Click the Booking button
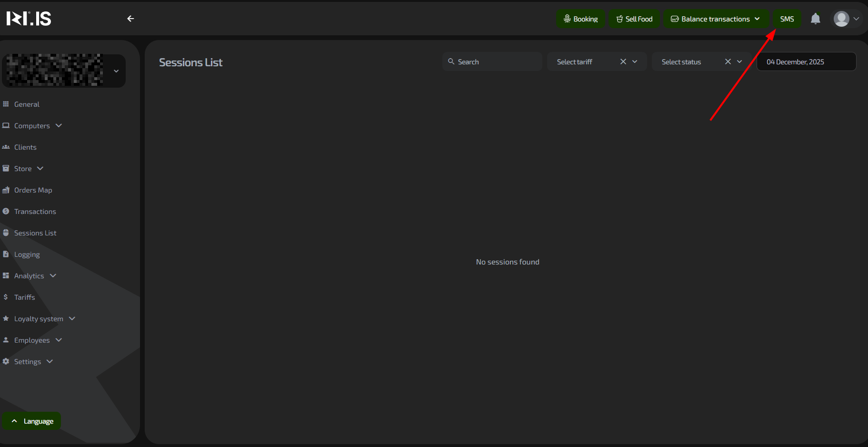 coord(580,19)
